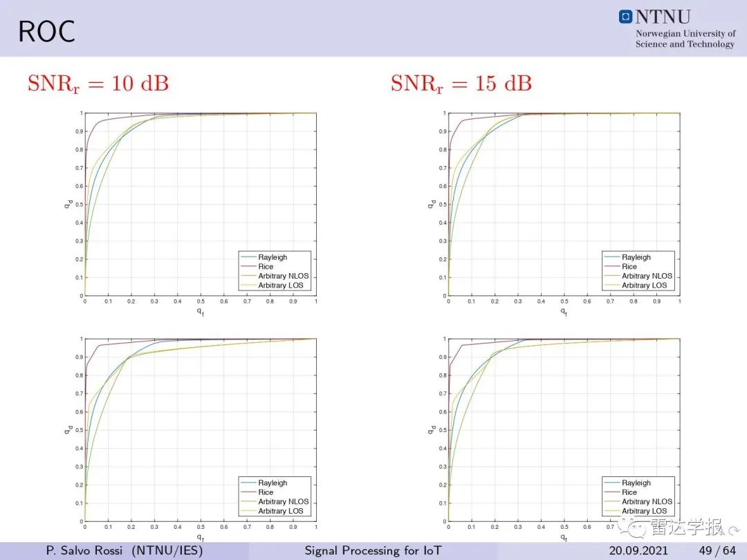This screenshot has width=747, height=560.
Task: Select "Arbitrary LOS" legend entry in lower 10 dB plot
Action: 281,511
